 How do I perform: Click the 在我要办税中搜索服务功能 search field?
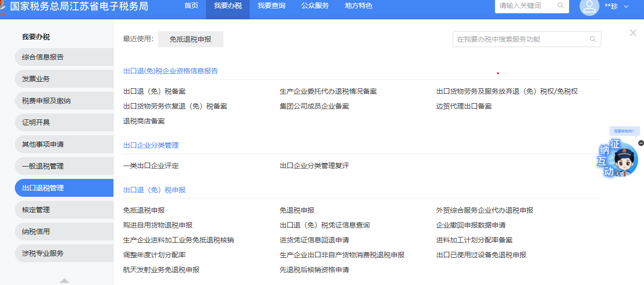click(x=520, y=39)
